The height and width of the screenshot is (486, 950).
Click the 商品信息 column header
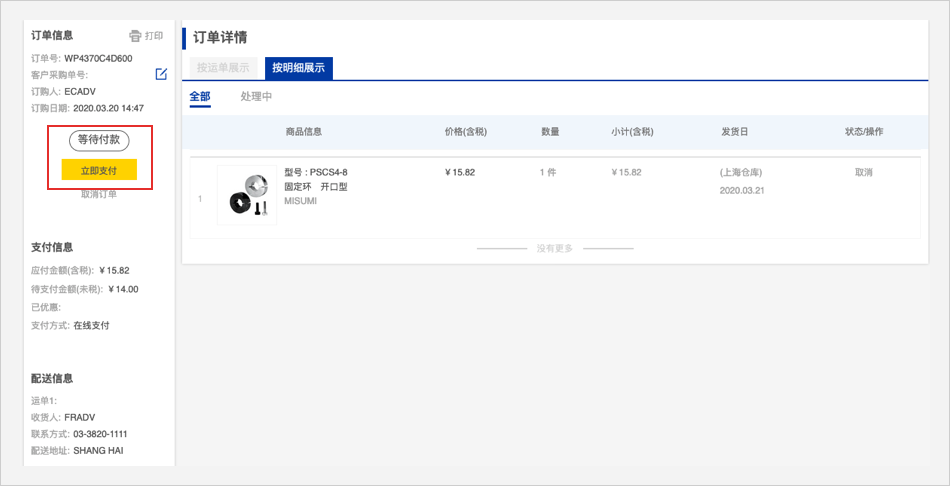click(303, 132)
